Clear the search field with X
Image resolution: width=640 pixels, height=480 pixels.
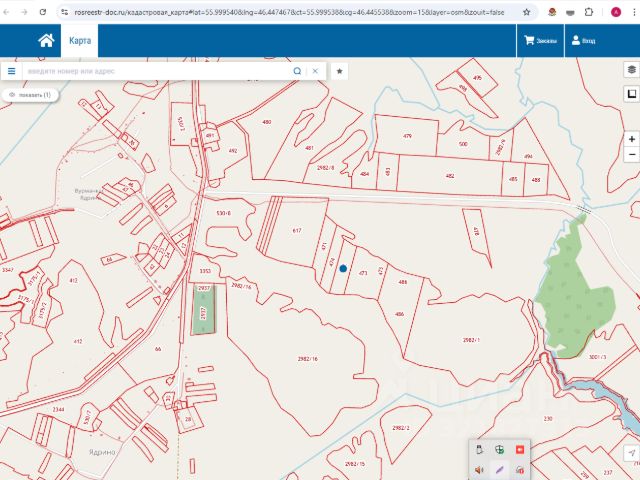click(315, 72)
